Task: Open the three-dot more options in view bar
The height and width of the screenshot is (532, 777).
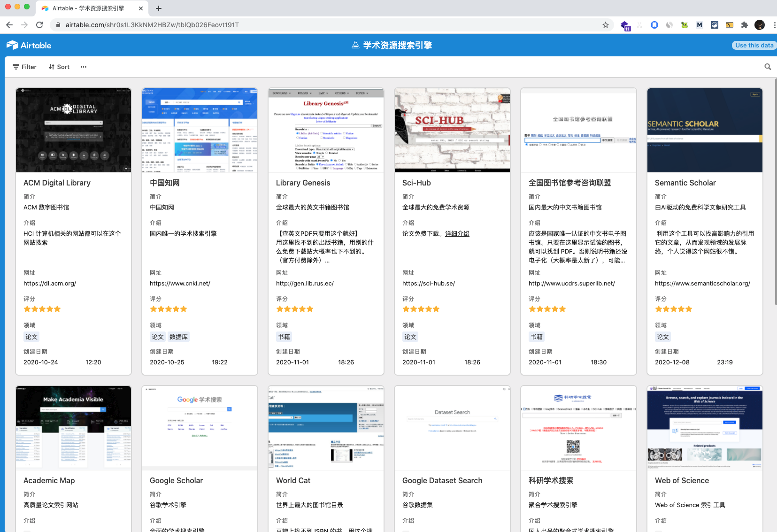Action: pos(84,67)
